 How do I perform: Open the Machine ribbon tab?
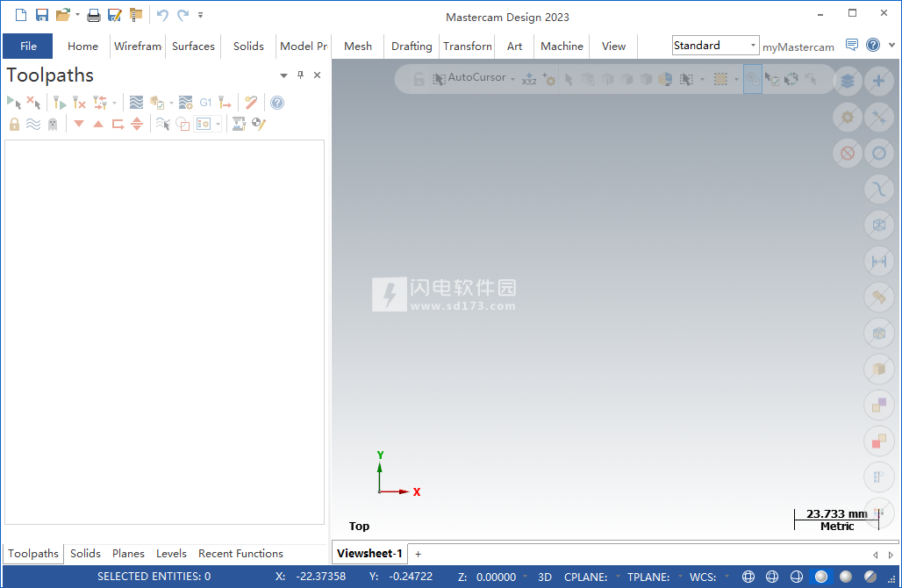pyautogui.click(x=562, y=46)
